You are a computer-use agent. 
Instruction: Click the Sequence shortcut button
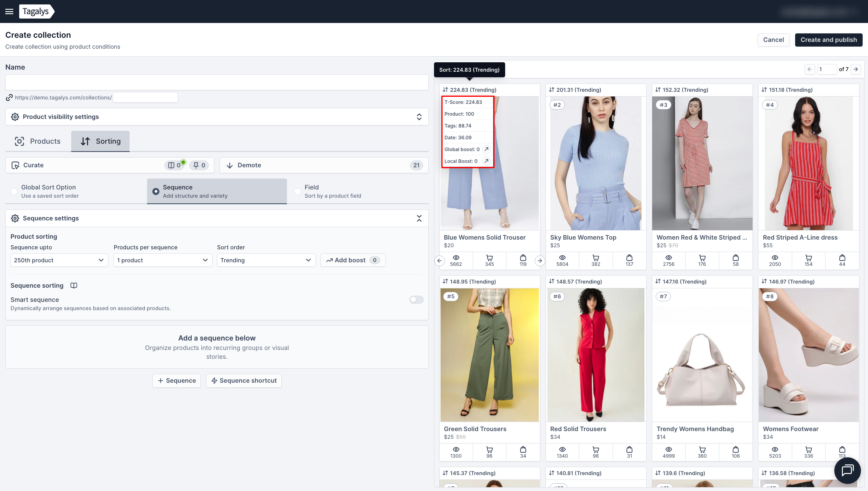click(244, 380)
